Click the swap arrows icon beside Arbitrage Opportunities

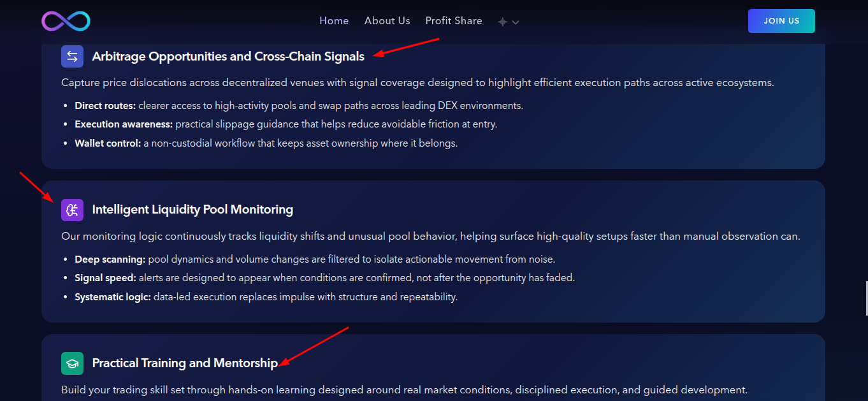pos(72,56)
